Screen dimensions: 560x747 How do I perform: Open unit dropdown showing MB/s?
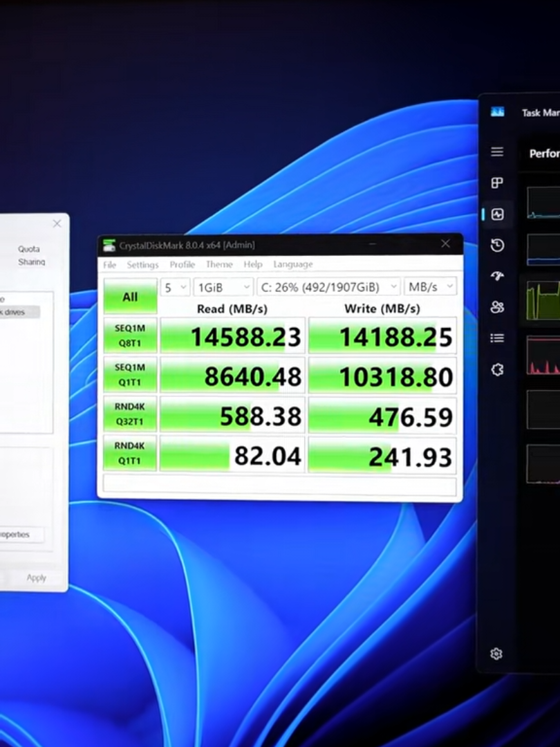pos(430,287)
